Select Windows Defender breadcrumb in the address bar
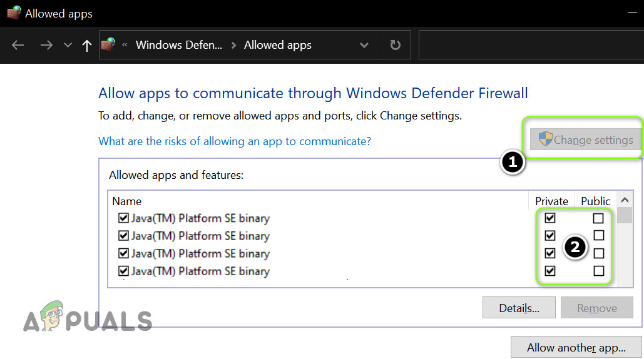 coord(178,45)
